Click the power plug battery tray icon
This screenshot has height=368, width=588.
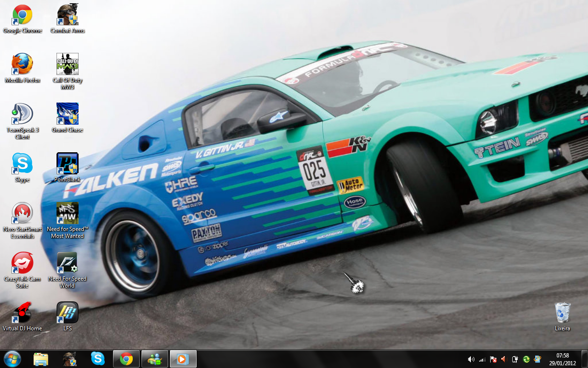[515, 359]
